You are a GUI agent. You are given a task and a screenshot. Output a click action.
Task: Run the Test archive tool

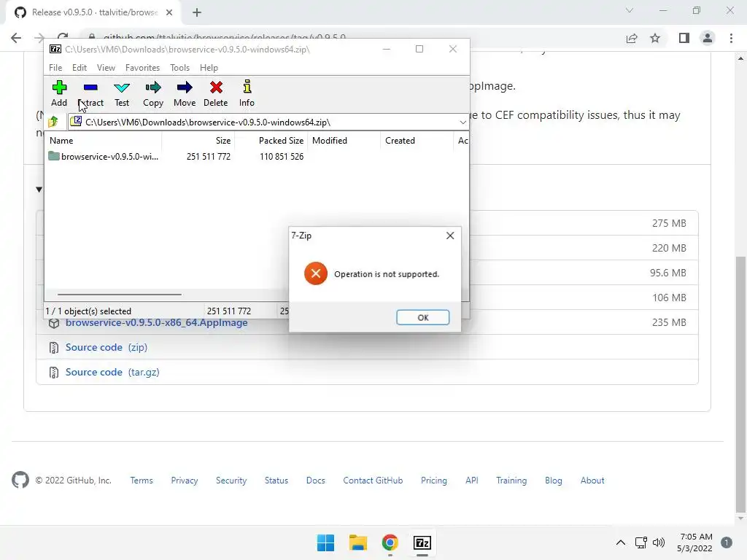pos(122,87)
